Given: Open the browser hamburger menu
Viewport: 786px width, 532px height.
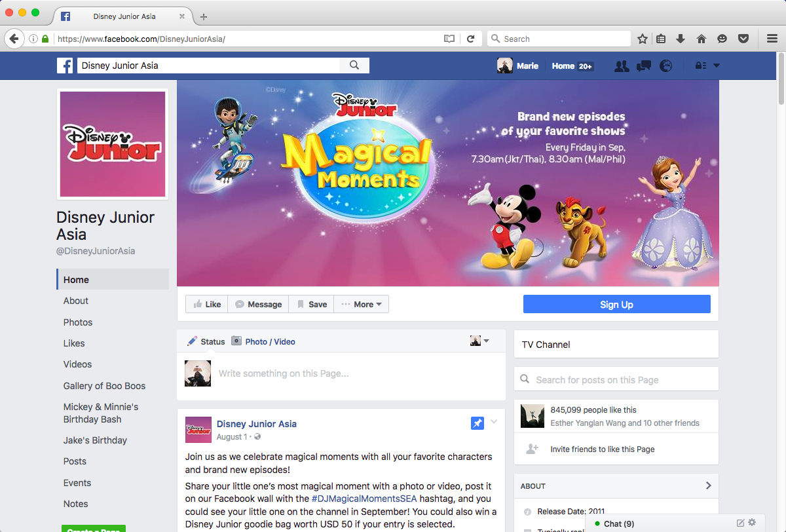Looking at the screenshot, I should pos(772,39).
